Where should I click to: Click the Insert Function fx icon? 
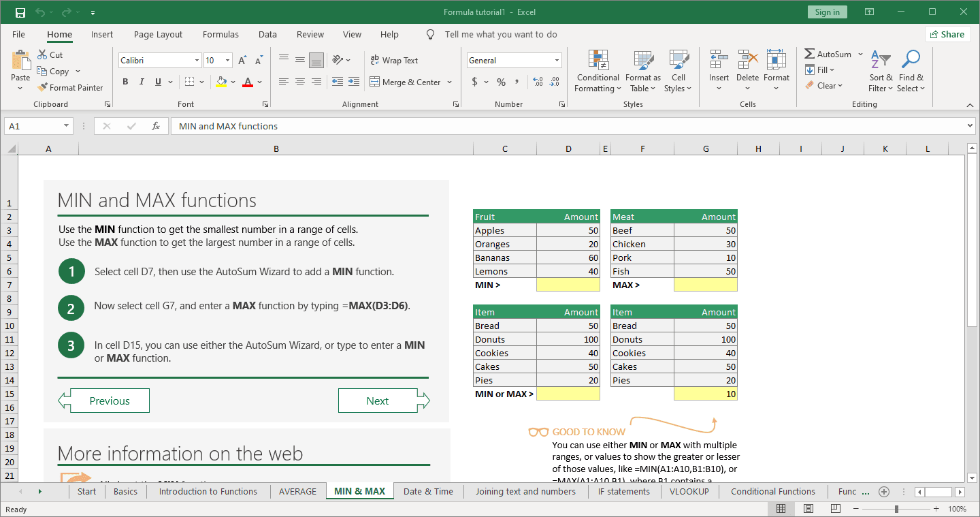pyautogui.click(x=156, y=126)
